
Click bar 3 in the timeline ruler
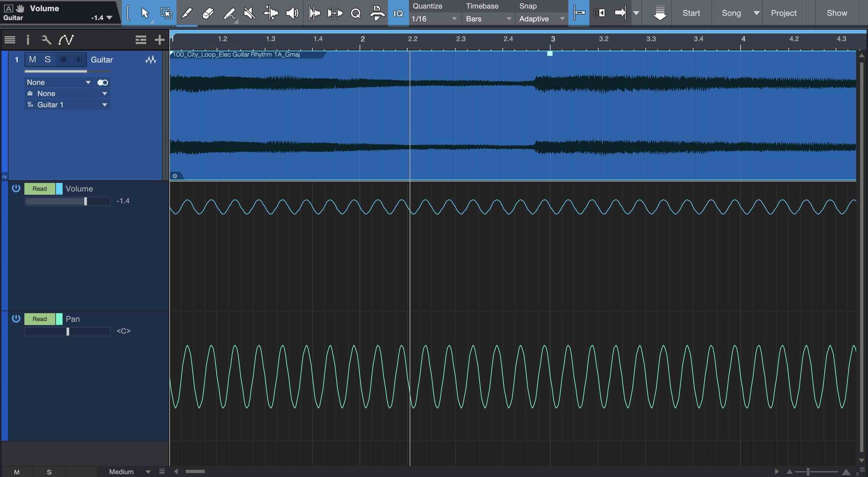[x=552, y=39]
